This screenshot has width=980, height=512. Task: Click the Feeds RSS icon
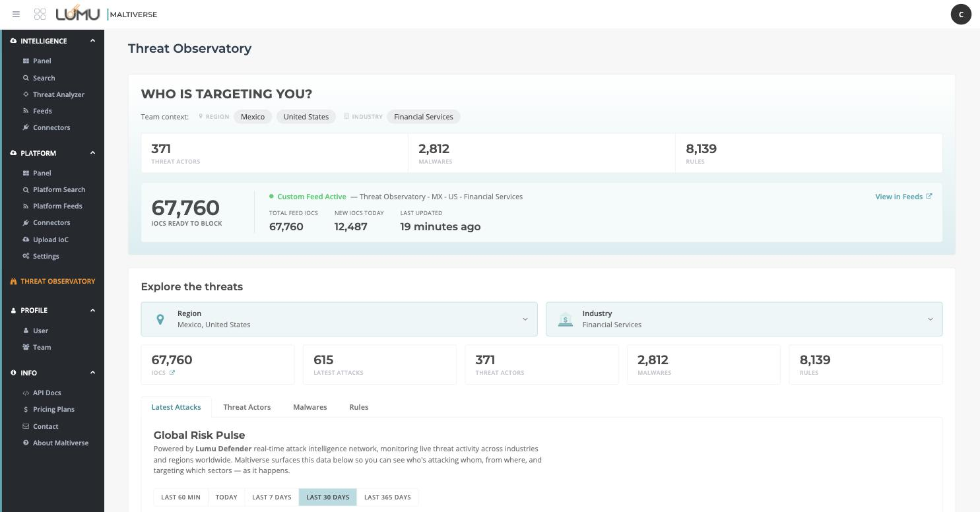[x=26, y=111]
